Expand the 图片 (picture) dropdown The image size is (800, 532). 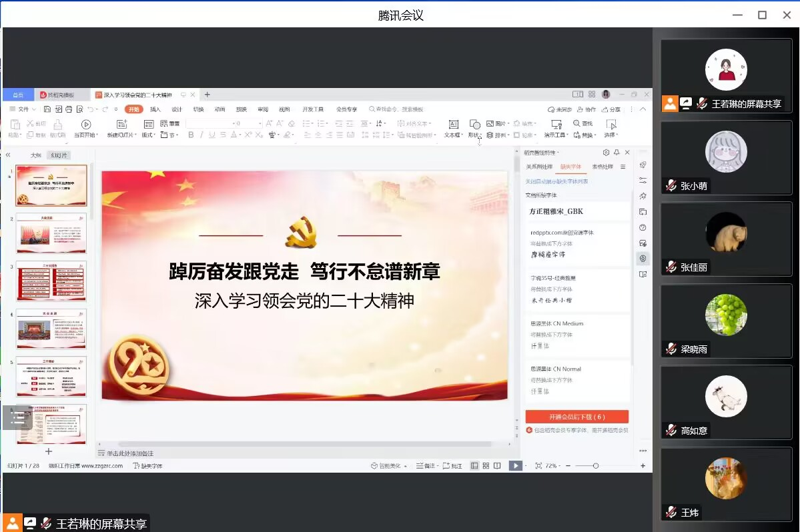click(x=508, y=124)
